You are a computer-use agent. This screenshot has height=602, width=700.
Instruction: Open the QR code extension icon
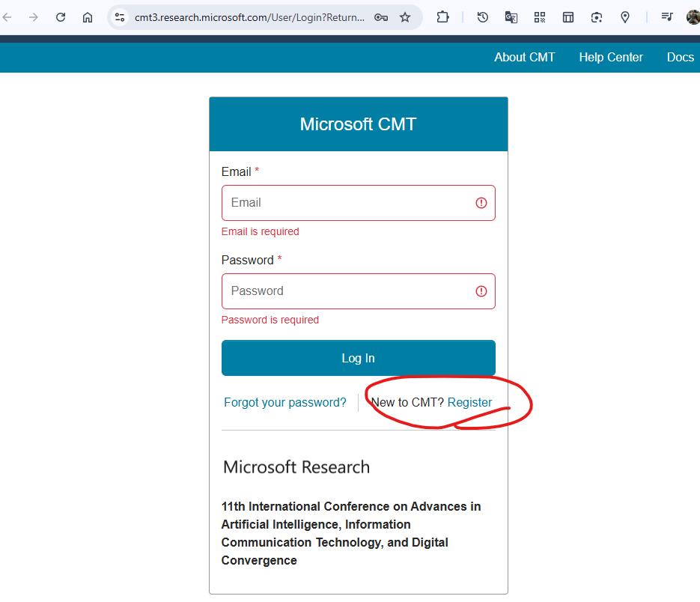540,17
